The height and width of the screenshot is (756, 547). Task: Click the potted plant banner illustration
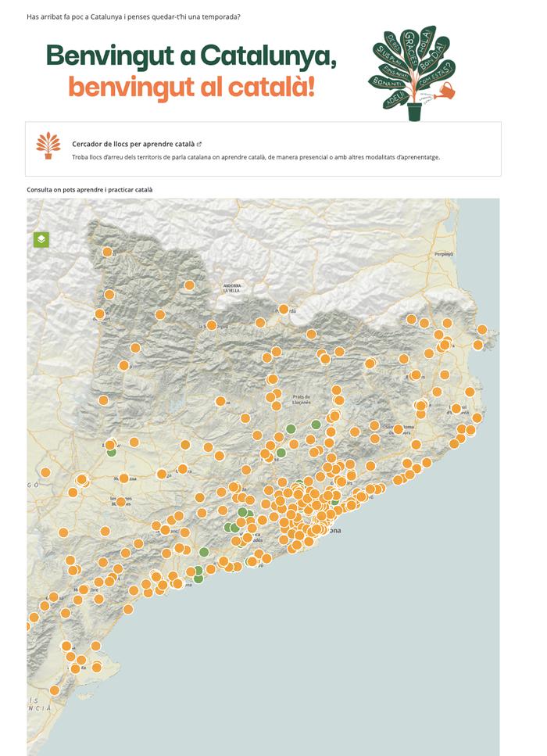[x=413, y=73]
